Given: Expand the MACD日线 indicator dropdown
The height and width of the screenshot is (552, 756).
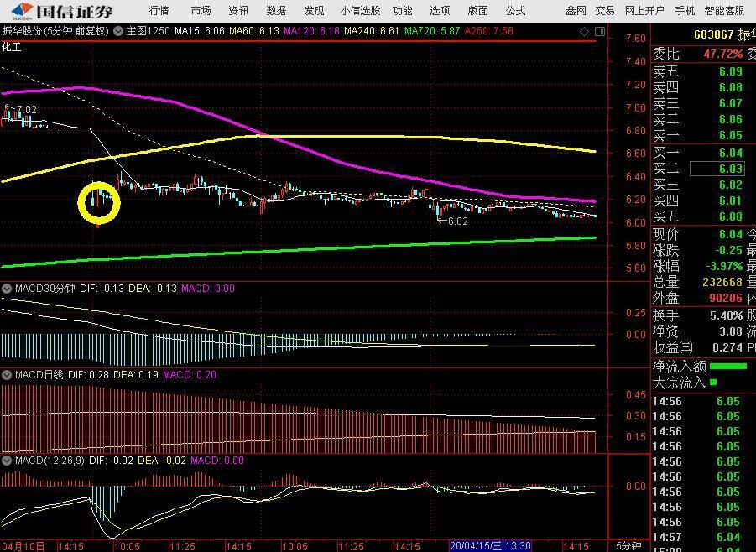Looking at the screenshot, I should point(7,375).
